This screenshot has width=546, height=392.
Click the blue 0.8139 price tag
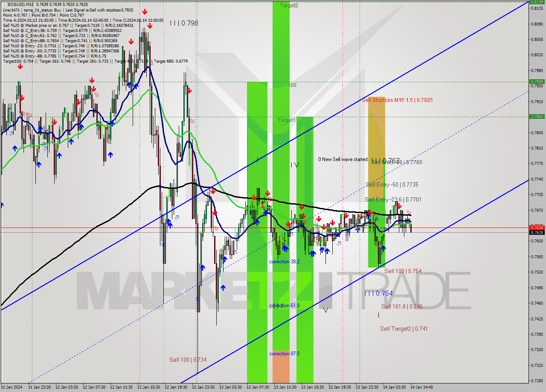coord(537,2)
